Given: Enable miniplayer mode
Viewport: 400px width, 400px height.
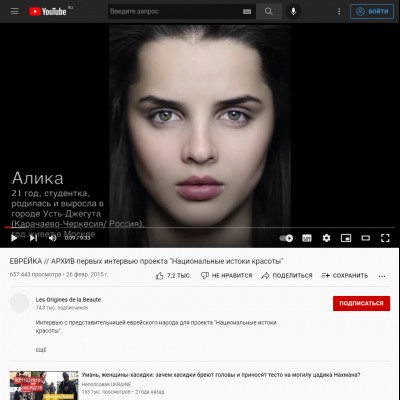Looking at the screenshot, I should click(346, 238).
